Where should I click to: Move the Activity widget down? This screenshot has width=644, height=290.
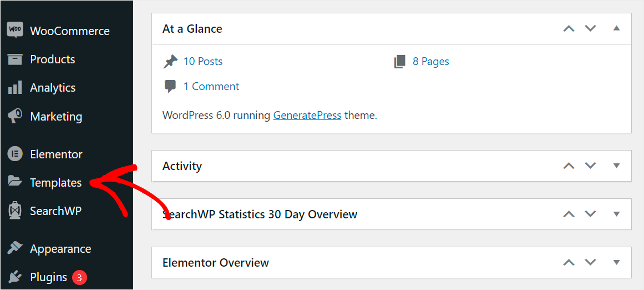(x=590, y=166)
